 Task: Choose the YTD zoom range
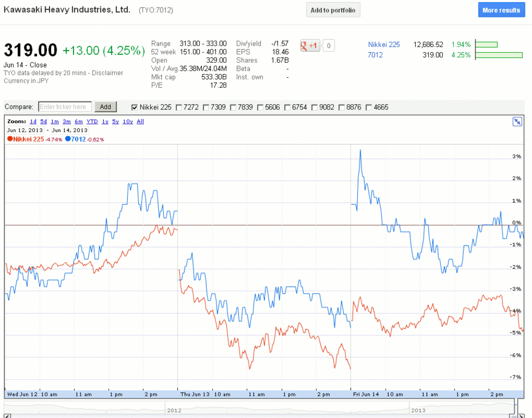92,121
